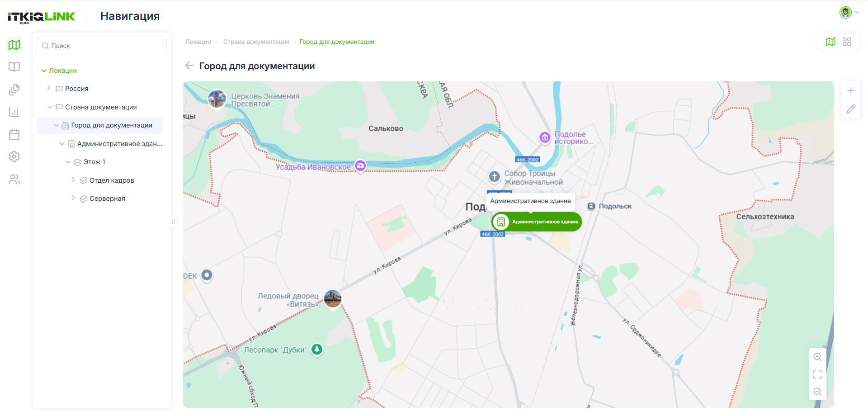
Task: Open the documents copy sidebar icon
Action: pos(14,90)
